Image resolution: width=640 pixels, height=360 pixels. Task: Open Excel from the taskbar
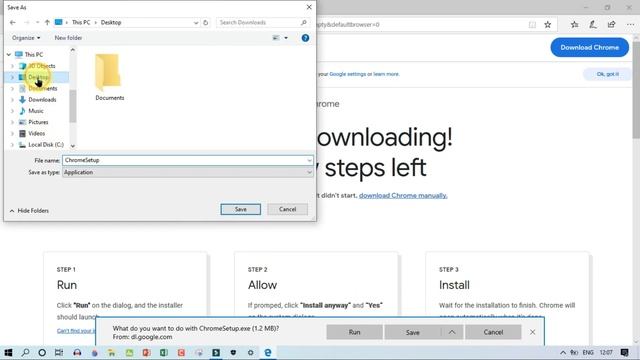click(164, 353)
